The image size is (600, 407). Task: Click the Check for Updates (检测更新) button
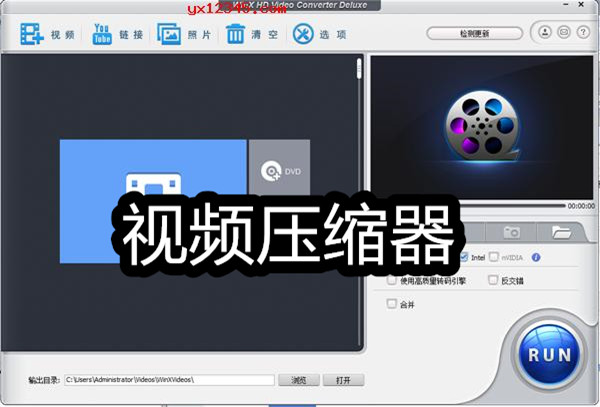tap(474, 34)
